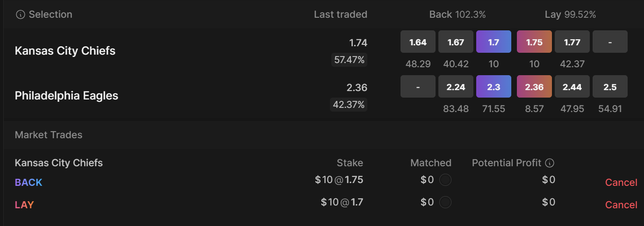The height and width of the screenshot is (226, 644).
Task: Click the LAY bet matched status circle
Action: coord(445,202)
